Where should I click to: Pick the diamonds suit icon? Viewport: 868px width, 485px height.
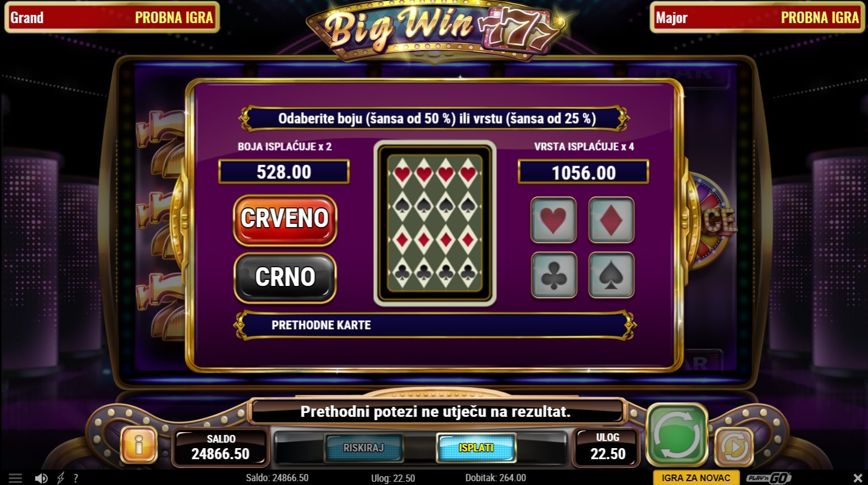pyautogui.click(x=611, y=220)
